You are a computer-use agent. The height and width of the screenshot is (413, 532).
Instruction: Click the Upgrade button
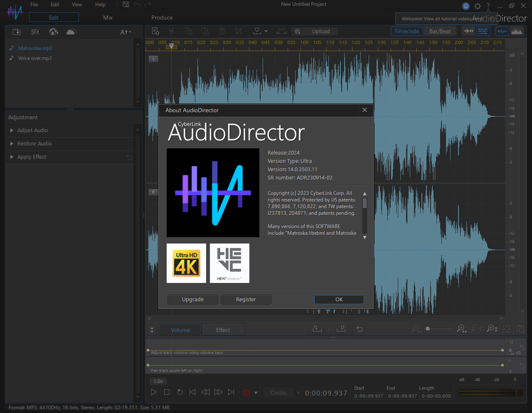(193, 299)
